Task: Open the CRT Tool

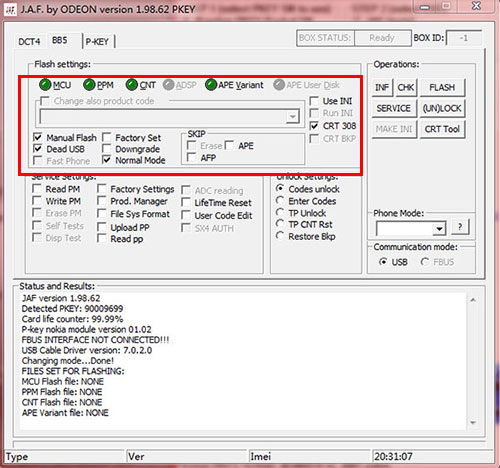Action: pos(442,129)
